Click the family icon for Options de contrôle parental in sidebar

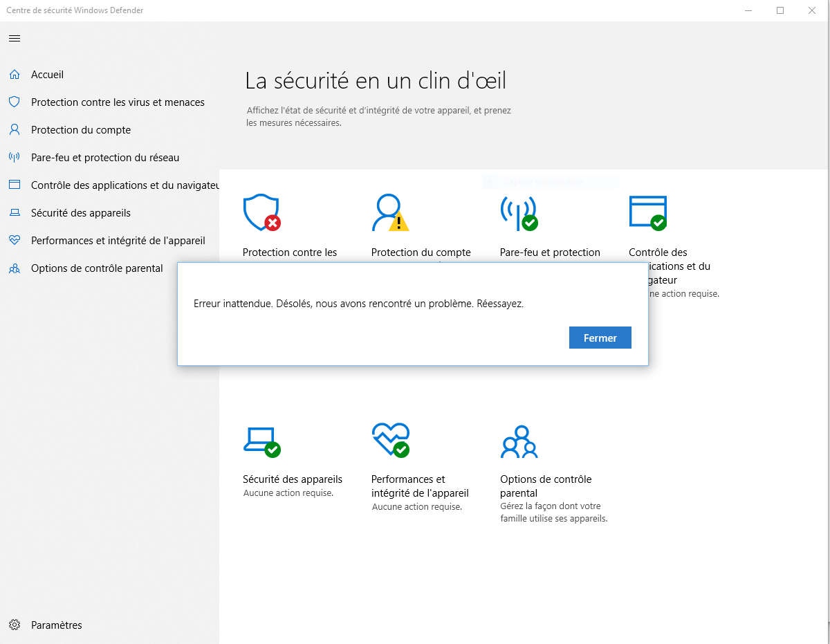15,268
